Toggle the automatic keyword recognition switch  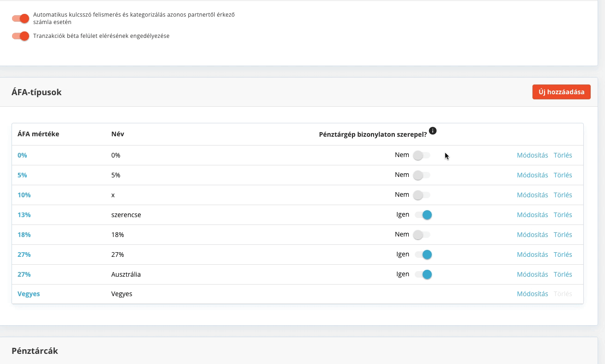click(x=21, y=18)
